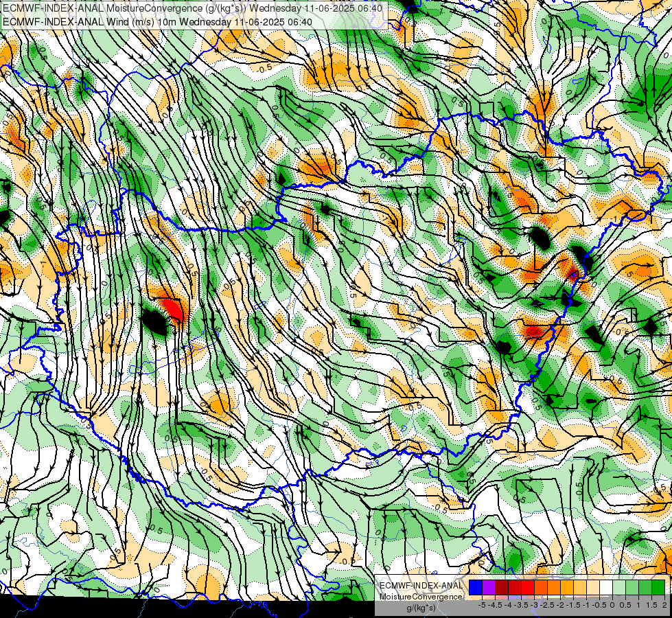This screenshot has width=672, height=618.
Task: Select the blue swatch in the color legend
Action: coord(476,587)
